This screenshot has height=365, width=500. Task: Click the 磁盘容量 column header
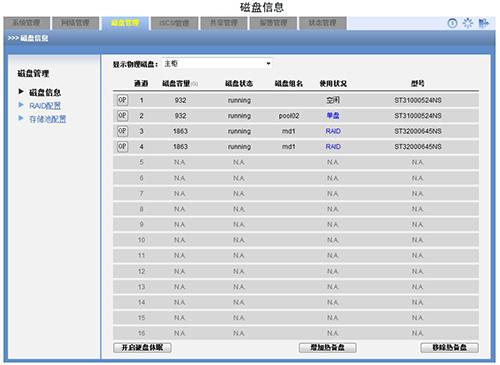(x=176, y=83)
